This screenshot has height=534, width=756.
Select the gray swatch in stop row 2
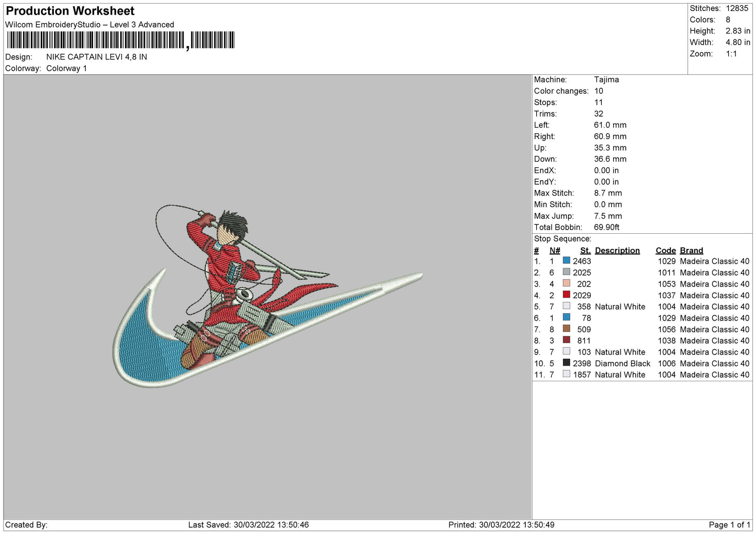coord(566,272)
